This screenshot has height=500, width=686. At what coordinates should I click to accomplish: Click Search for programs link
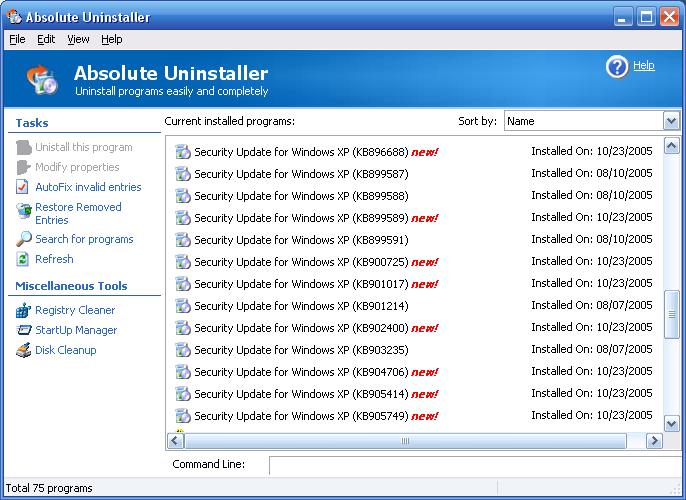click(84, 239)
